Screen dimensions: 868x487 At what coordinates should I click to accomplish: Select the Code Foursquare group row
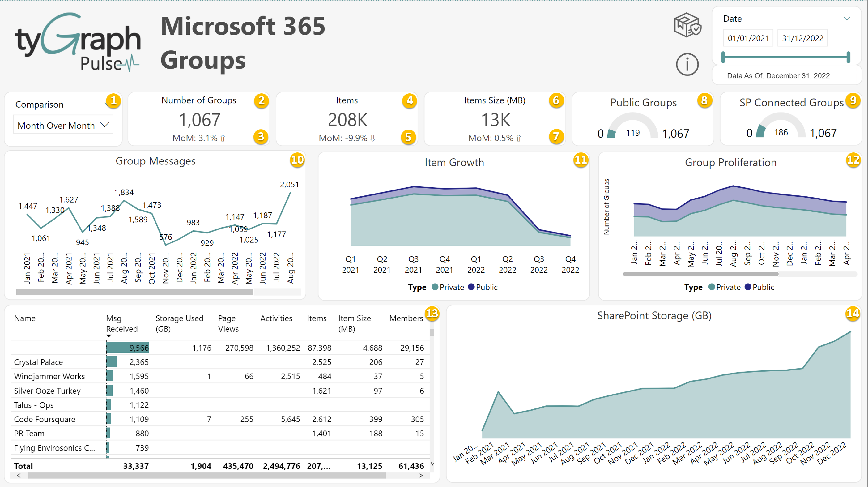45,419
